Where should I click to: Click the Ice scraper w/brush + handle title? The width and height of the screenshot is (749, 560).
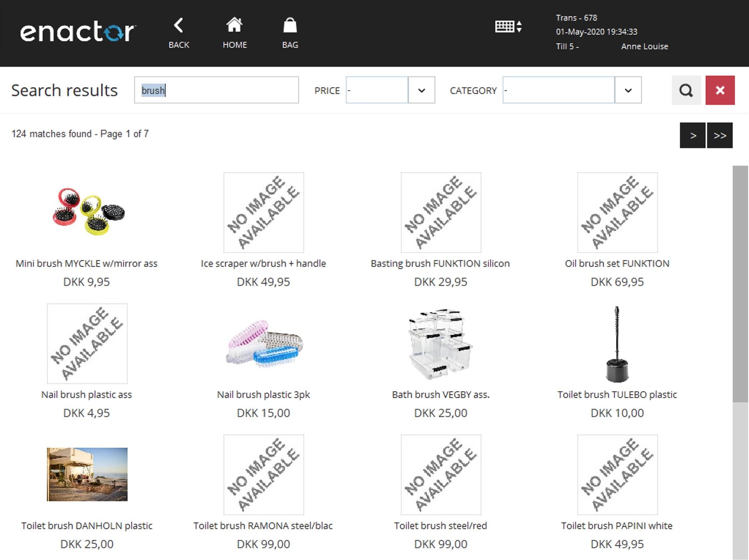click(x=263, y=263)
